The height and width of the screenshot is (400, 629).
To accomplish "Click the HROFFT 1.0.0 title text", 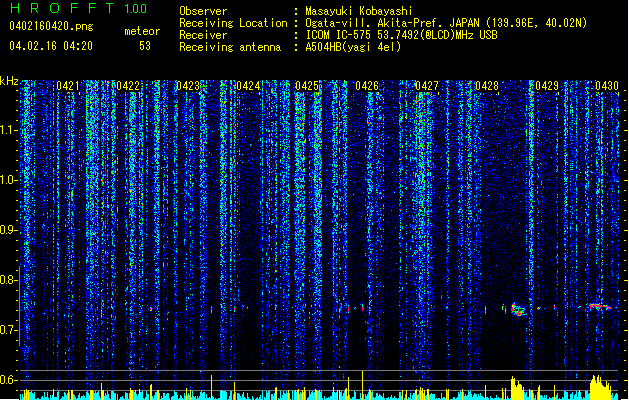I will tap(79, 8).
